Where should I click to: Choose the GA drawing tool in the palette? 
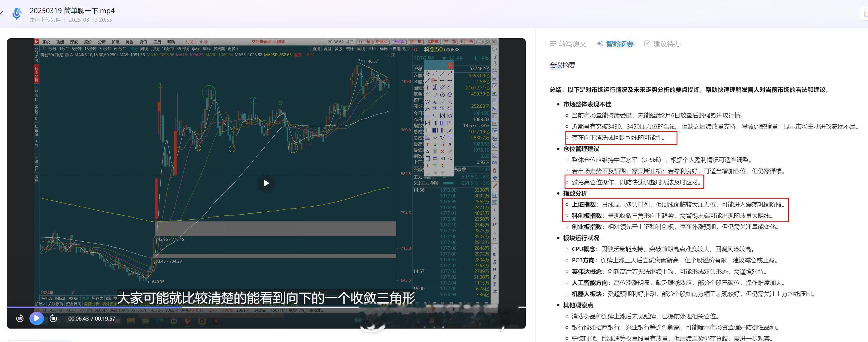point(442,109)
